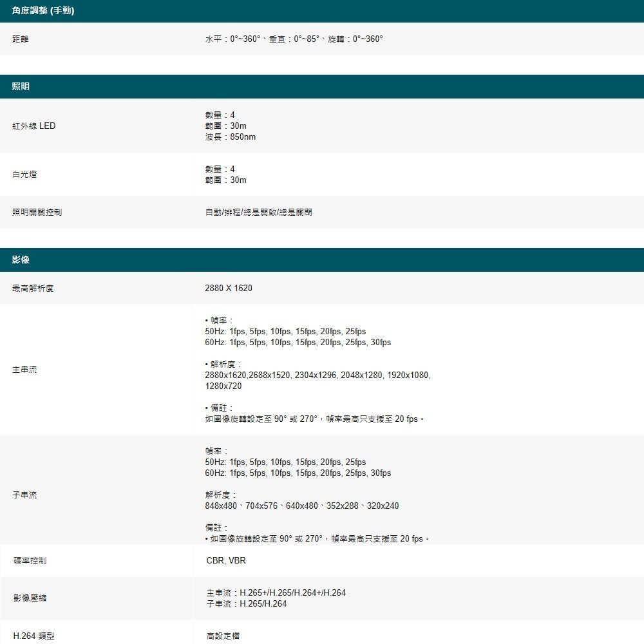Click the CBR, VBR value cell
The width and height of the screenshot is (644, 644).
[221, 560]
